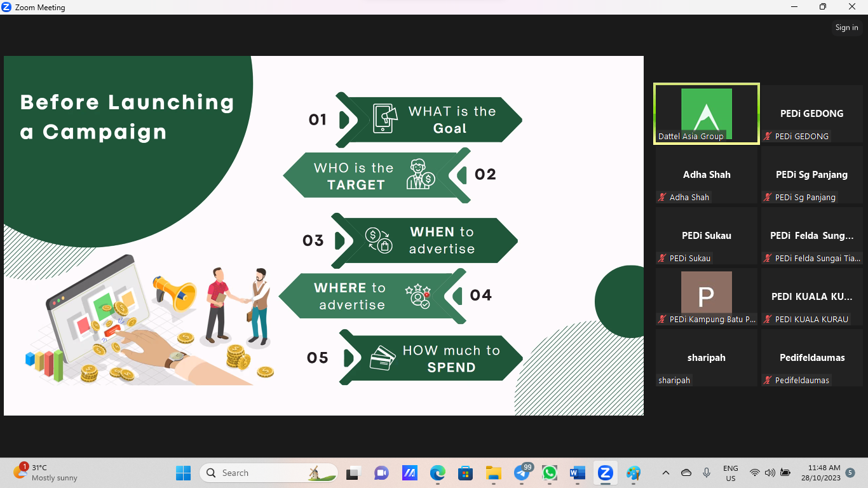This screenshot has width=868, height=488.
Task: Click the 'WHEN to advertise' banner
Action: [424, 240]
